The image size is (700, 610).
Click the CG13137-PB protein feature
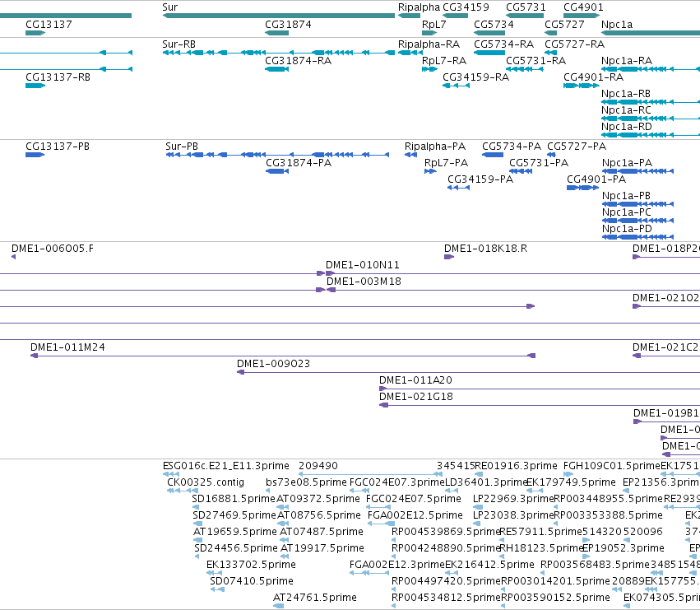point(35,155)
